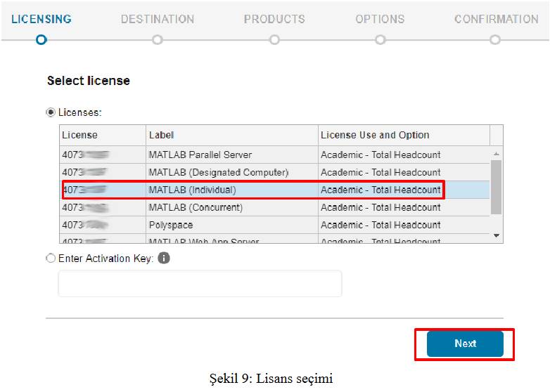
Task: Open the PRODUCTS step tab
Action: pos(274,19)
